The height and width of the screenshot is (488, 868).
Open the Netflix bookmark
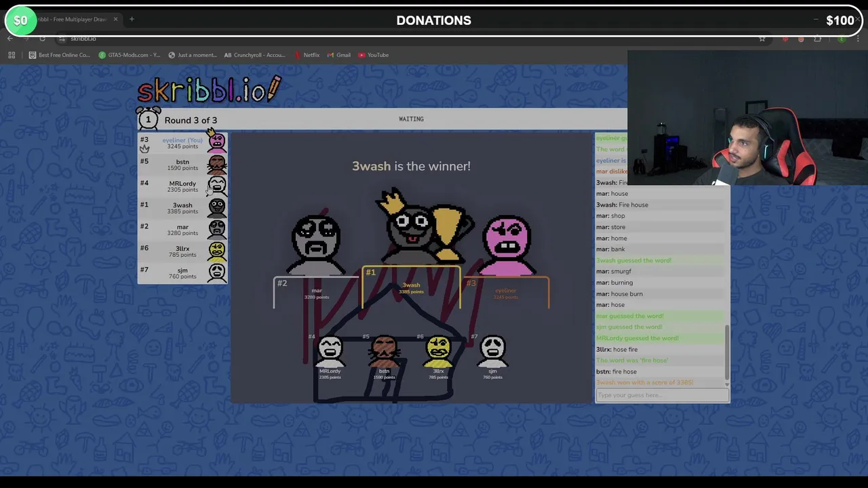(x=307, y=55)
